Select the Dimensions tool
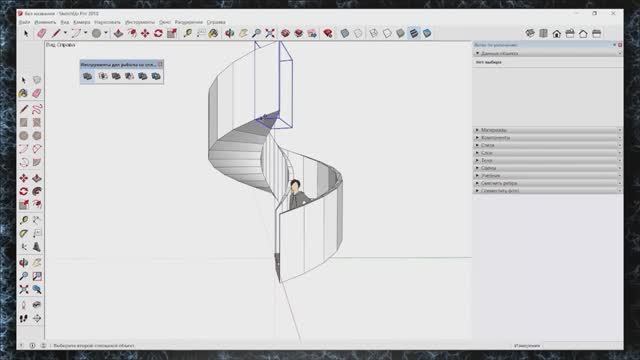Screen dimensions: 640x360 click(37, 220)
